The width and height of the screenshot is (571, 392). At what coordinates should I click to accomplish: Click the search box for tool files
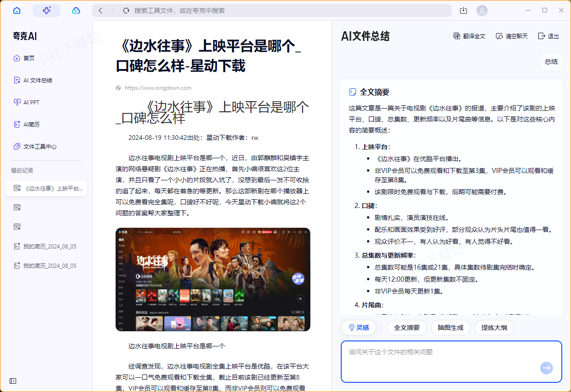272,11
